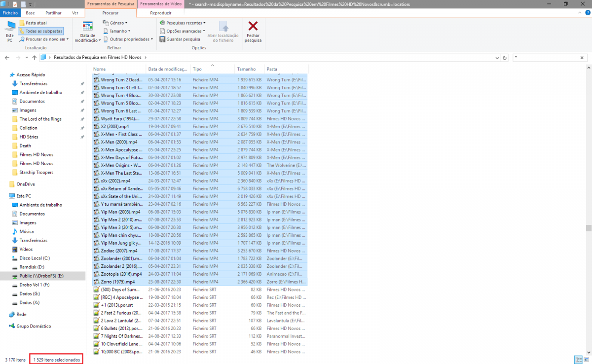Click Fechar pesquisa red X
This screenshot has height=364, width=592.
click(x=253, y=32)
